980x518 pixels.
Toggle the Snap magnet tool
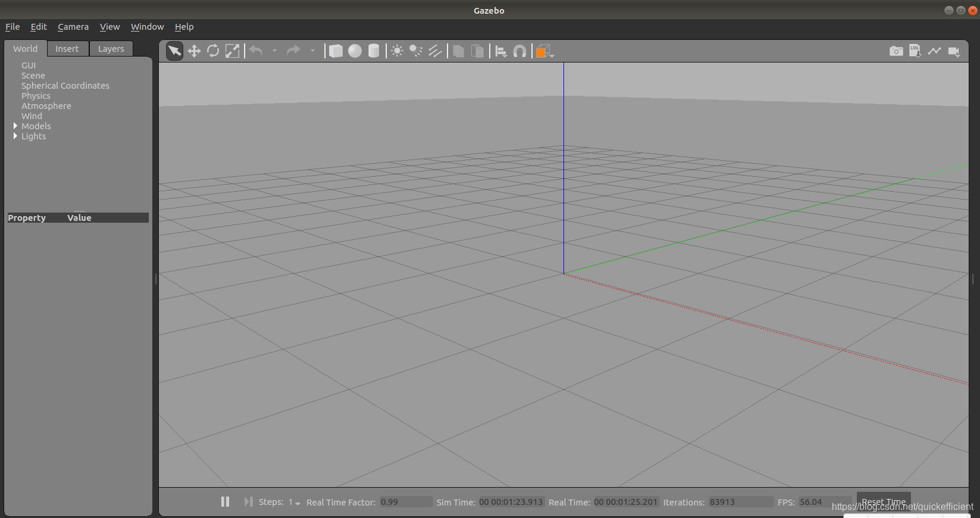click(519, 51)
